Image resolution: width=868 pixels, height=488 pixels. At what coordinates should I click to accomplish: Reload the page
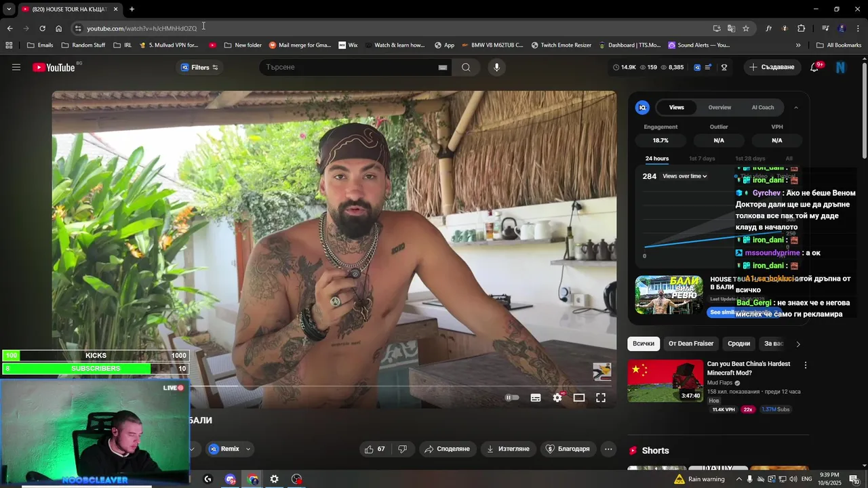coord(42,28)
